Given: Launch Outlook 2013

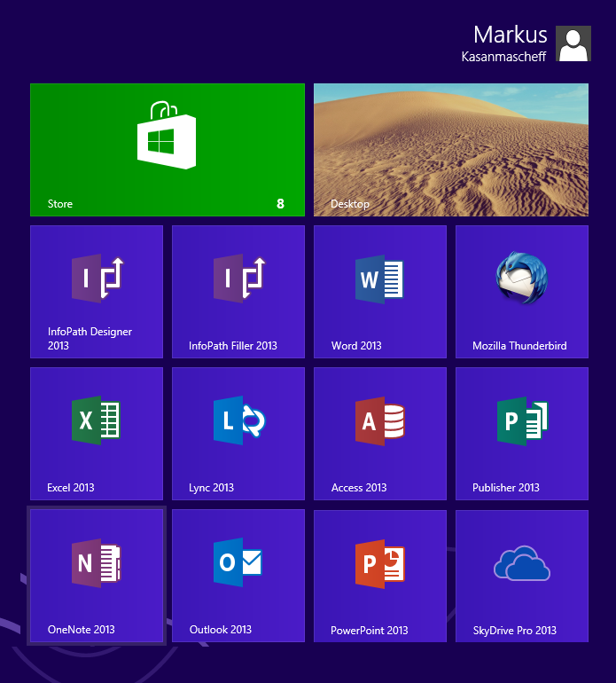Looking at the screenshot, I should pos(238,576).
